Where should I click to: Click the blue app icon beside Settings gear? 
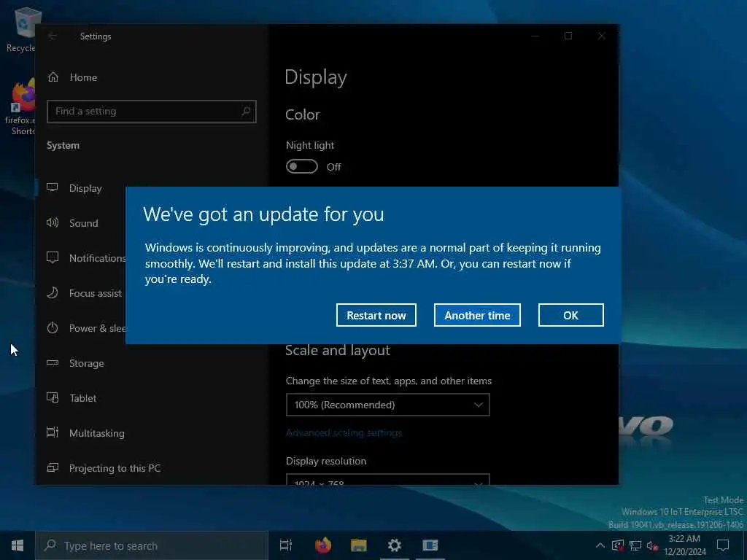[x=430, y=545]
